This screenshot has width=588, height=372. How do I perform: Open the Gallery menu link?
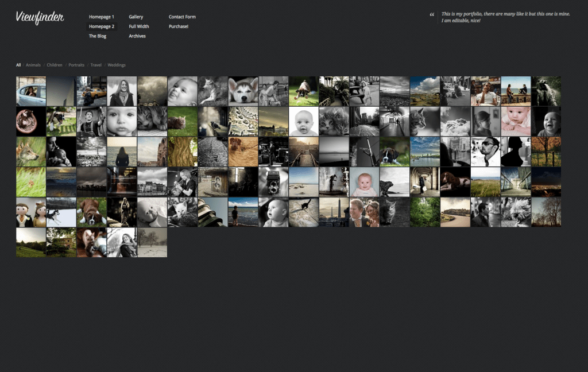(136, 17)
